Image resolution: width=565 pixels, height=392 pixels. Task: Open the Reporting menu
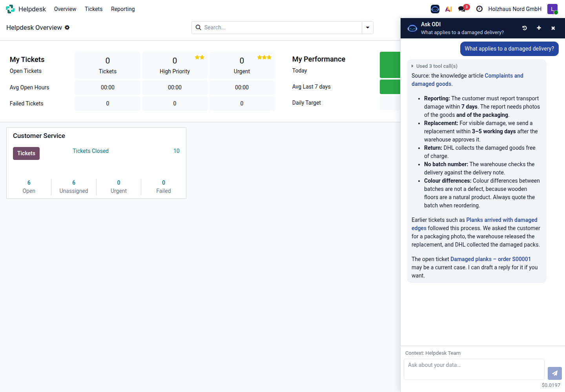click(123, 9)
